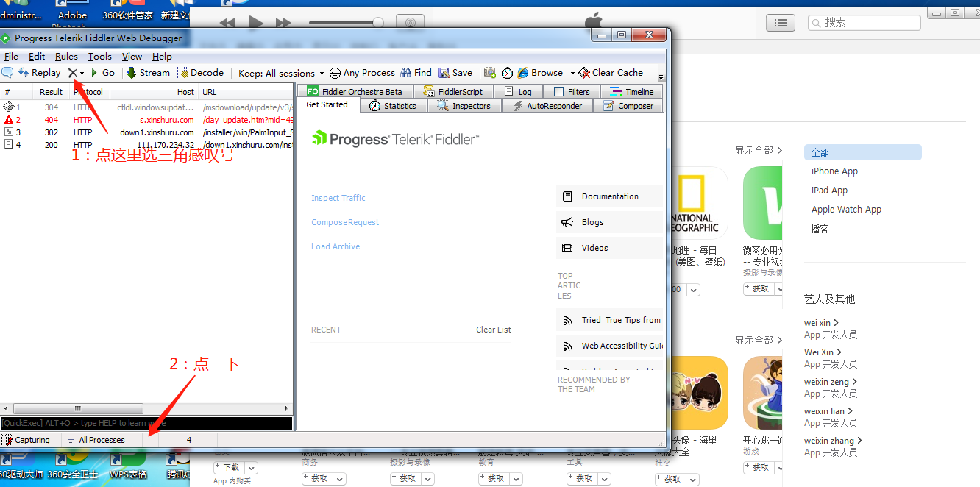The image size is (980, 487).
Task: Expand the Remove (X) dropdown arrow
Action: point(82,73)
